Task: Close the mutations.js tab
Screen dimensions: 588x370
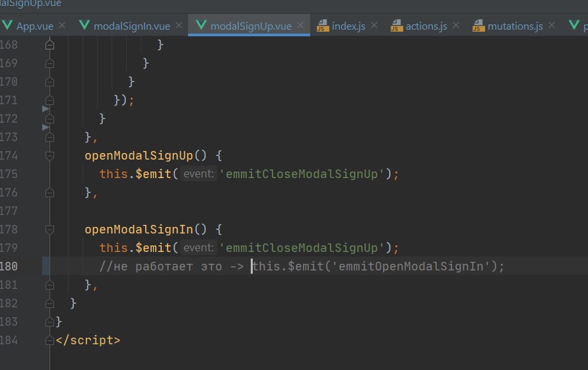Action: click(552, 26)
